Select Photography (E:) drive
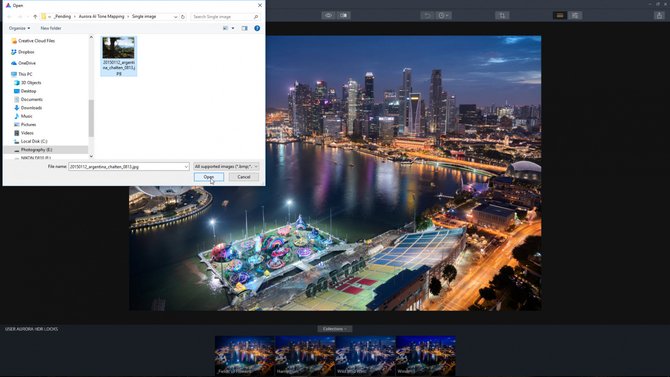Image resolution: width=670 pixels, height=377 pixels. pos(33,150)
